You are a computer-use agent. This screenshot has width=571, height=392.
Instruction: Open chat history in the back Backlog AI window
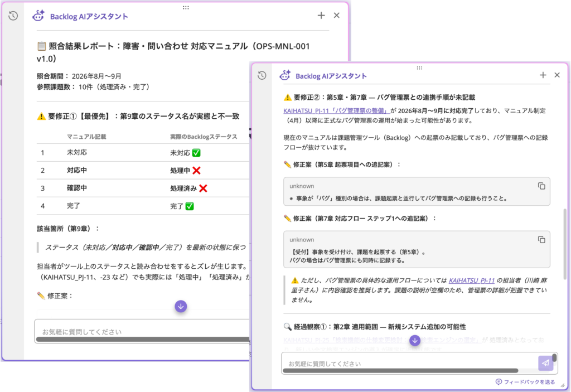point(13,16)
